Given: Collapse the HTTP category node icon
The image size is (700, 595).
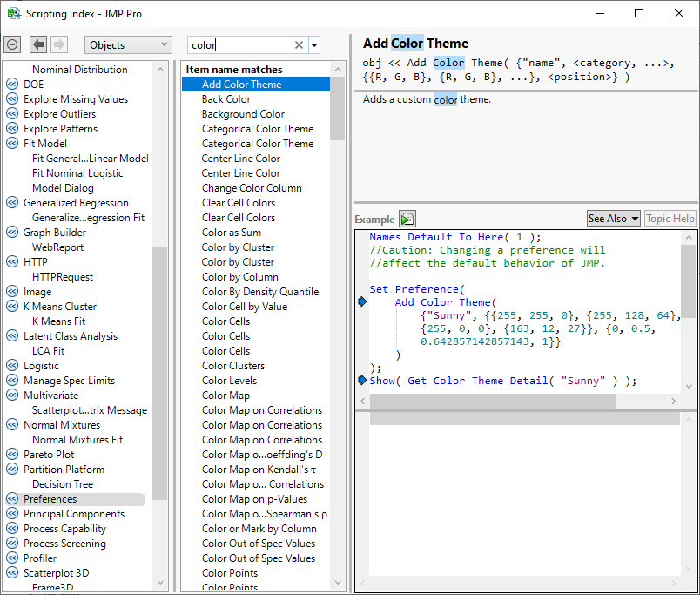Looking at the screenshot, I should (x=12, y=262).
